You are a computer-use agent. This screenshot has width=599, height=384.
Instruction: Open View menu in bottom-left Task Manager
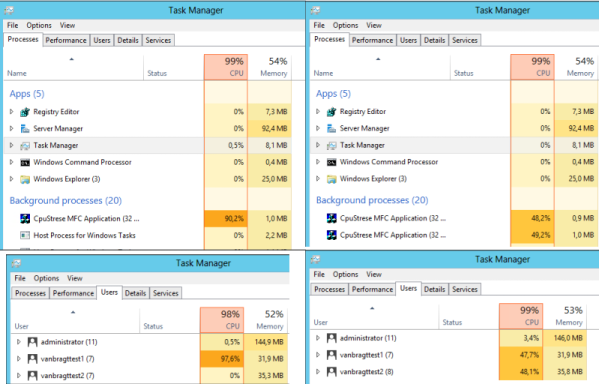(74, 278)
